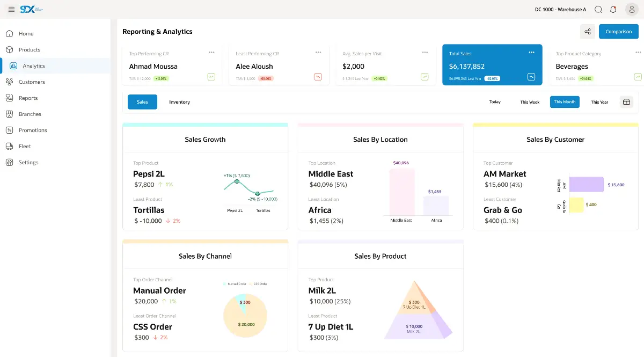644x357 pixels.
Task: Click trend icon on Total Sales card
Action: tap(531, 77)
